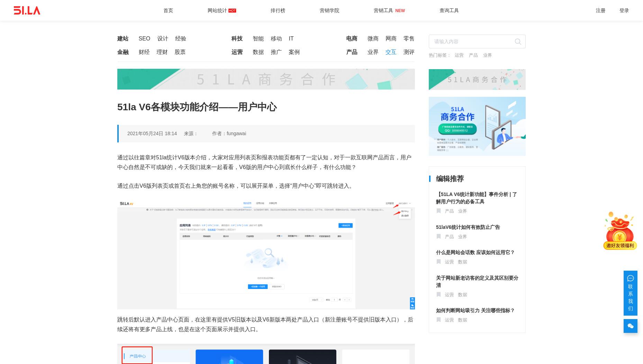
Task: Select the 零售 category
Action: tap(409, 39)
